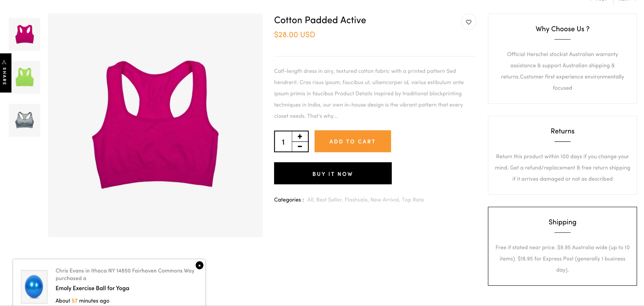644x306 pixels.
Task: Open the All category link
Action: click(x=310, y=200)
